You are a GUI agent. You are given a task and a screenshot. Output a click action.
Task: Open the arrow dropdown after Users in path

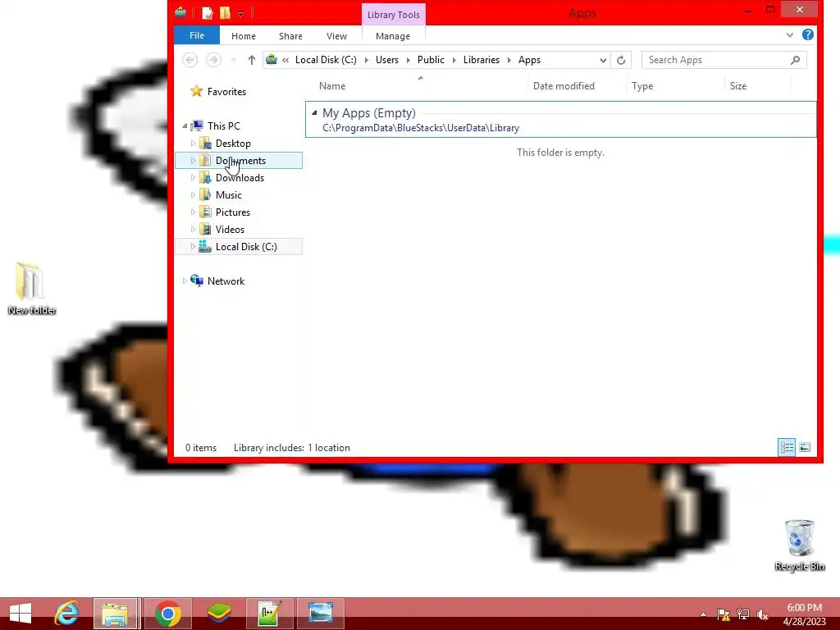click(x=409, y=60)
